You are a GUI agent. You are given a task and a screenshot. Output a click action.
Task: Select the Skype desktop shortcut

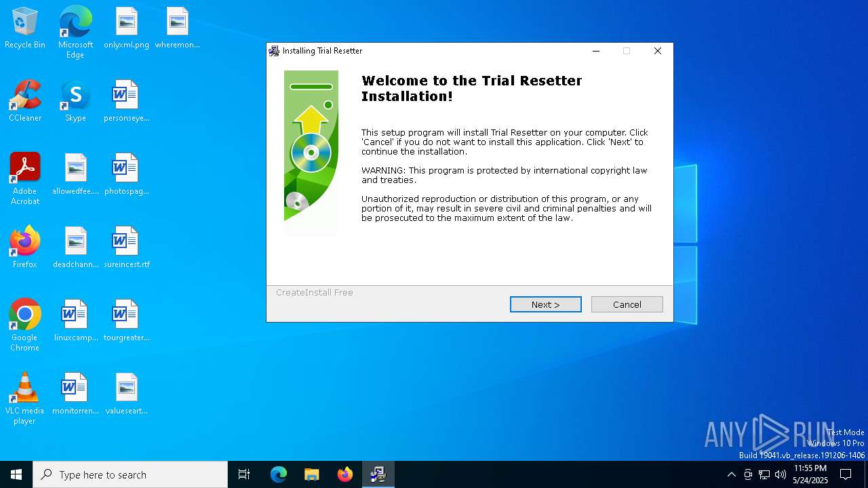click(75, 102)
